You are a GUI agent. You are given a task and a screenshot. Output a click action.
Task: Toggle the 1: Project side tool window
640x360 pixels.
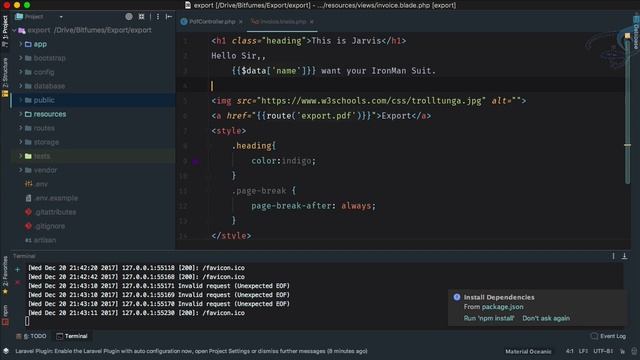[x=5, y=31]
